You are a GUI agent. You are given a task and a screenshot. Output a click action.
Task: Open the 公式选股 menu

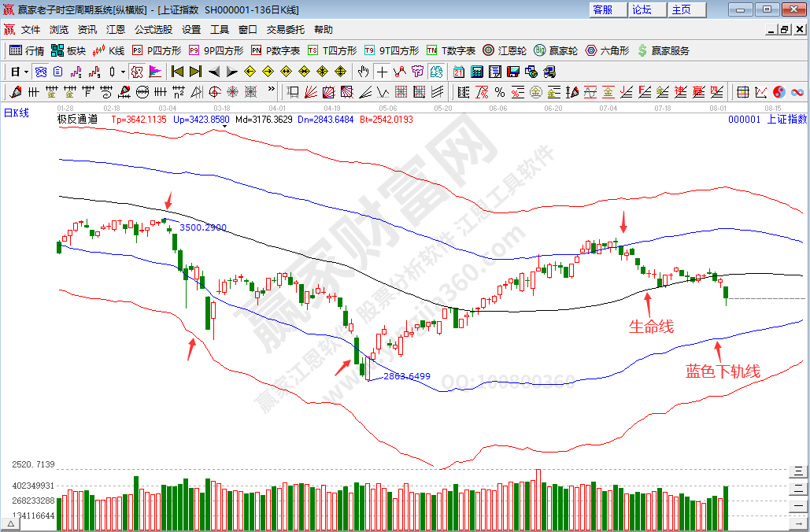click(153, 30)
